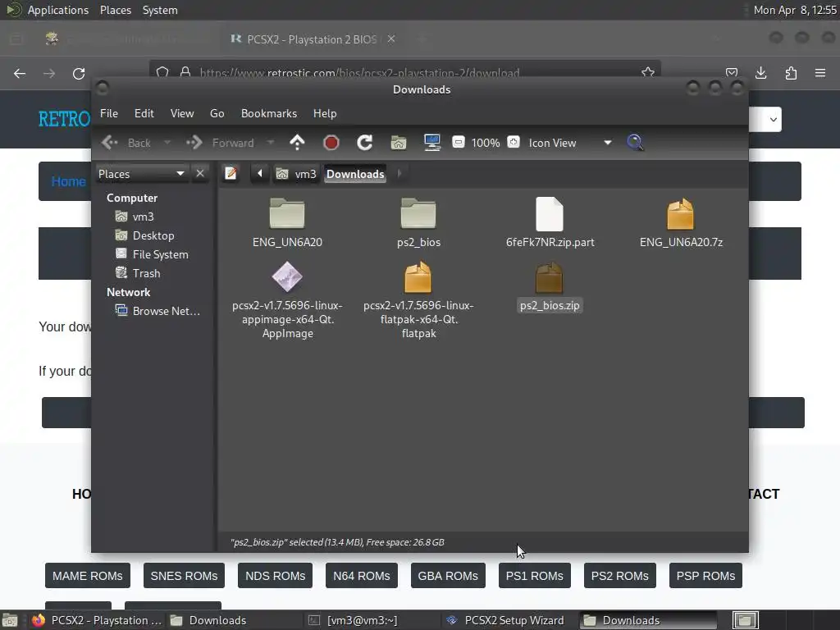Open the Back history dropdown arrow
Screen dimensions: 840x630
click(x=167, y=143)
